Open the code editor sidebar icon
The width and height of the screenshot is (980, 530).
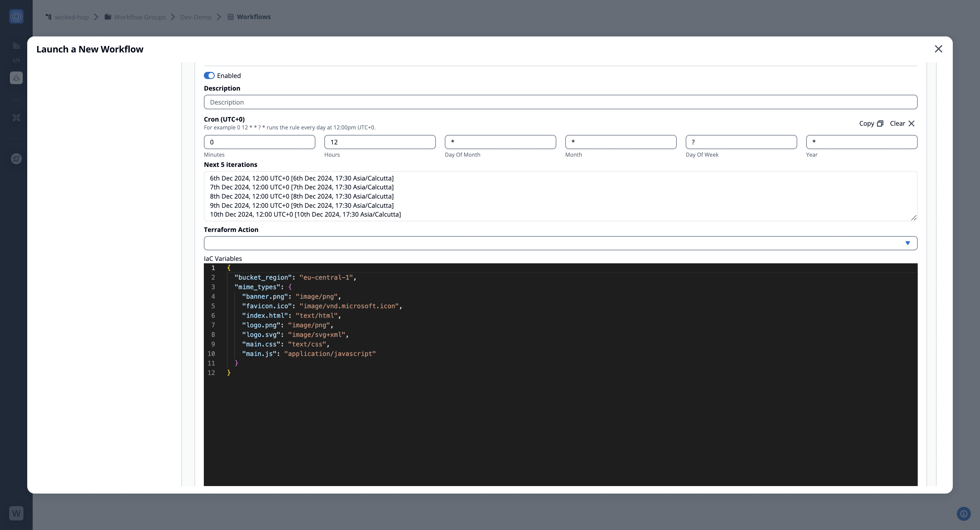tap(16, 60)
